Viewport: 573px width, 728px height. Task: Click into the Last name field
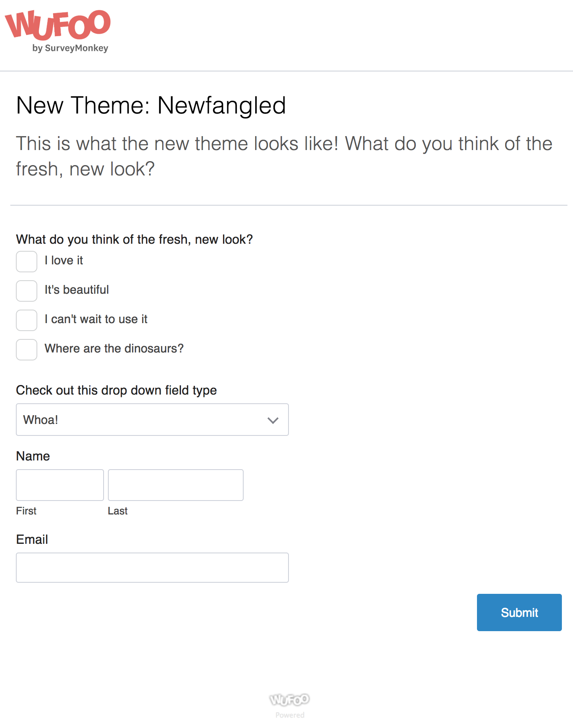coord(176,485)
